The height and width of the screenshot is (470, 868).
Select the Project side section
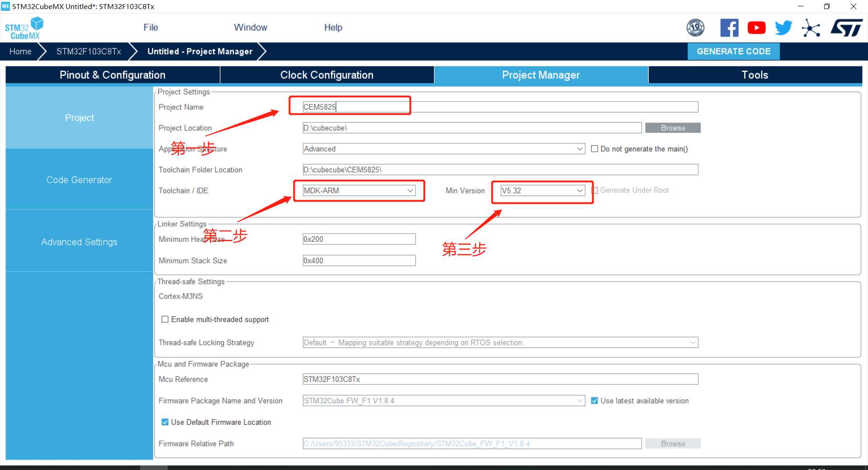(80, 117)
